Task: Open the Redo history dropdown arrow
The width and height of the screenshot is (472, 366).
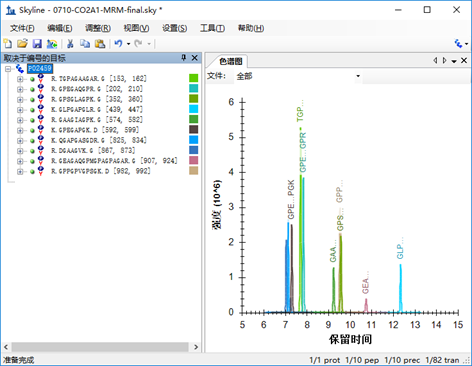Action: (149, 44)
